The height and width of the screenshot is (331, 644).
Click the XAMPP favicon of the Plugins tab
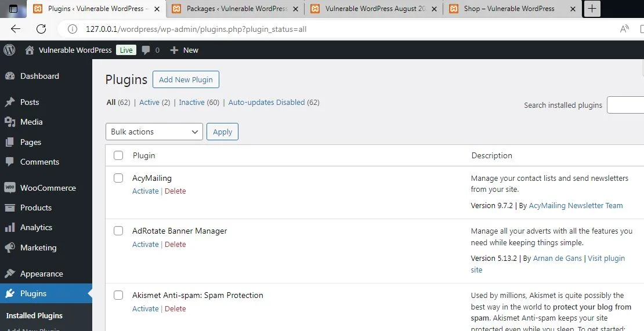click(x=37, y=9)
